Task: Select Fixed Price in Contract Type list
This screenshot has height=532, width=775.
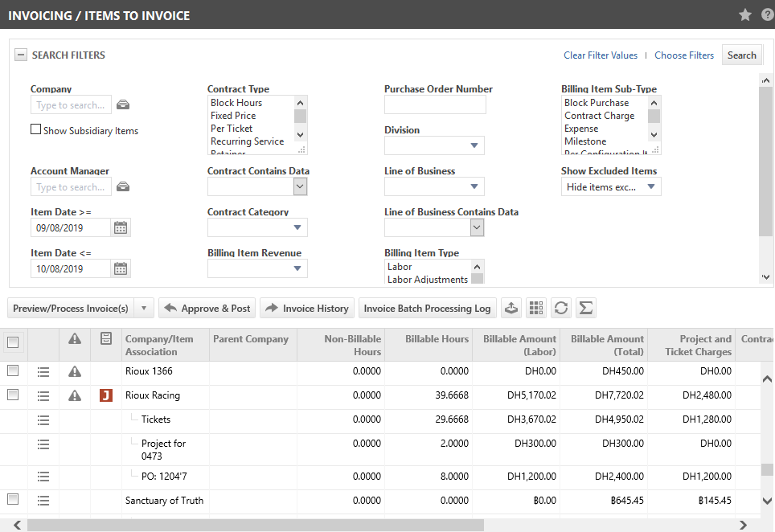Action: [x=233, y=116]
